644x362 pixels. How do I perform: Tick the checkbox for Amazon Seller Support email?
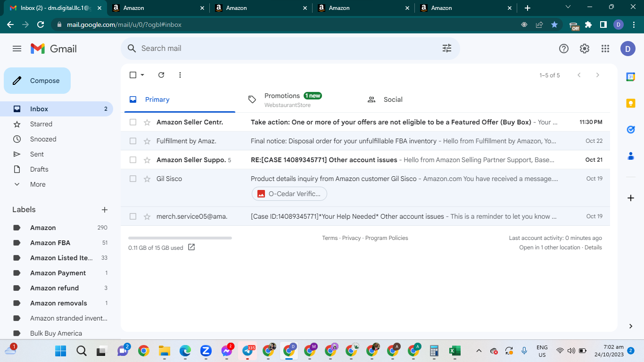tap(133, 160)
